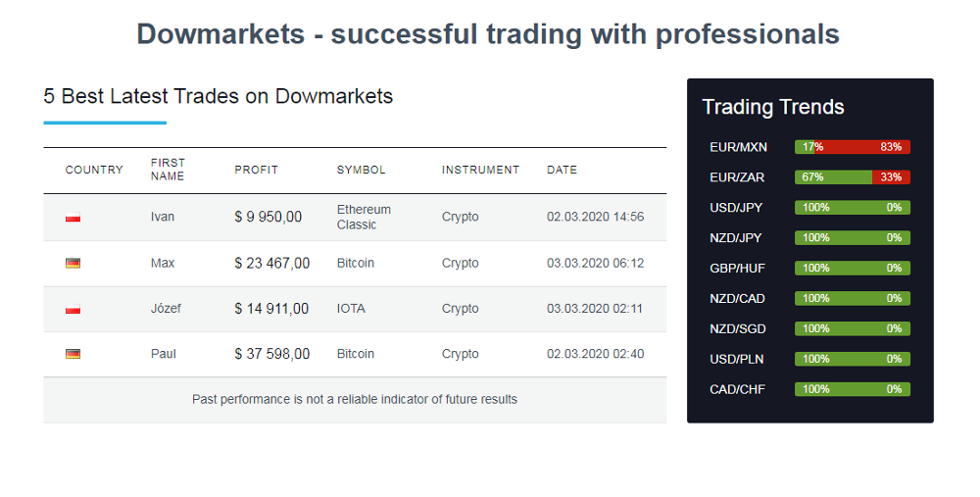This screenshot has width=980, height=497.
Task: Select the Ethereum Classic symbol cell
Action: (x=364, y=217)
